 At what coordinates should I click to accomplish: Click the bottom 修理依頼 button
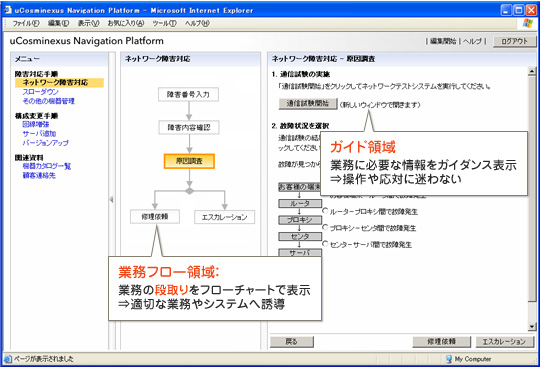(x=442, y=342)
